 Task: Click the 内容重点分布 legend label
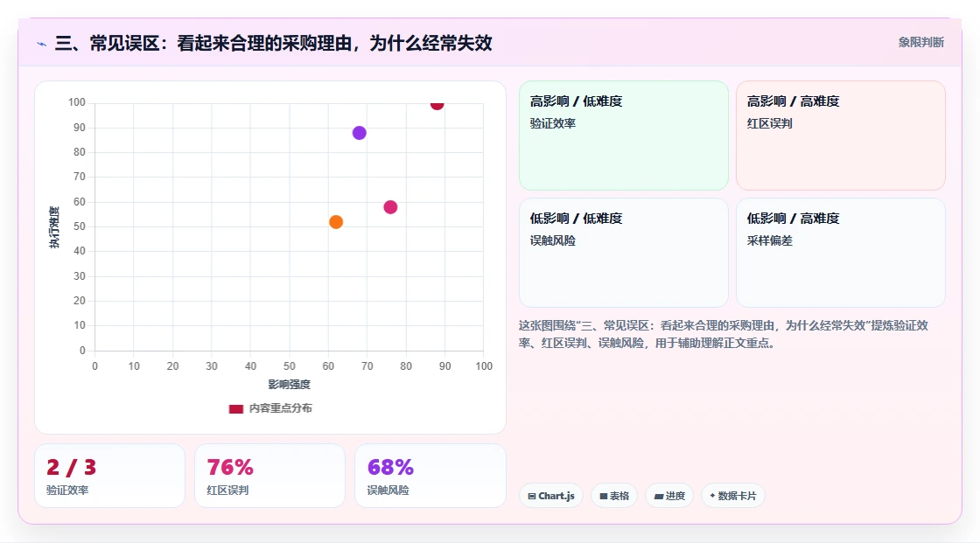click(x=281, y=408)
